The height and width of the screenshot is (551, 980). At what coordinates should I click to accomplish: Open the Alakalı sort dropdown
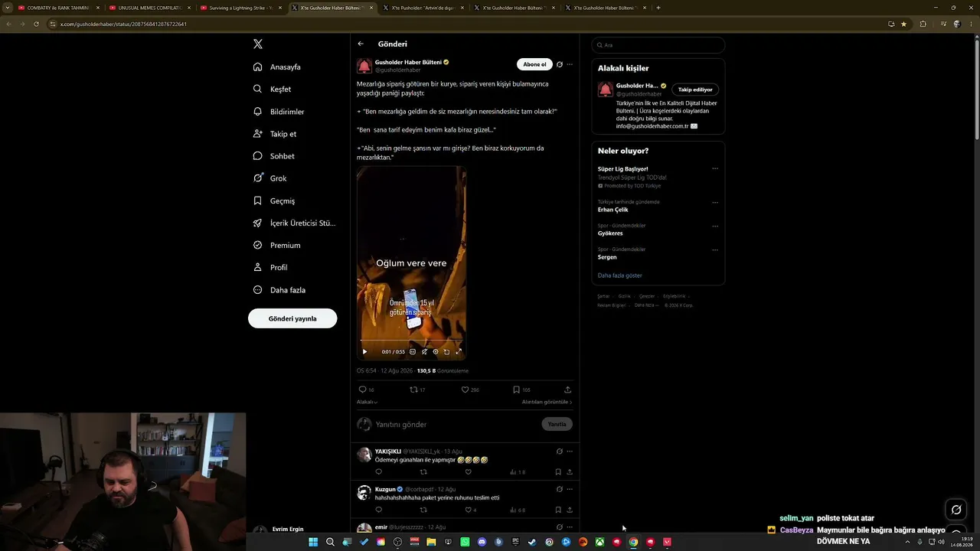coord(367,402)
